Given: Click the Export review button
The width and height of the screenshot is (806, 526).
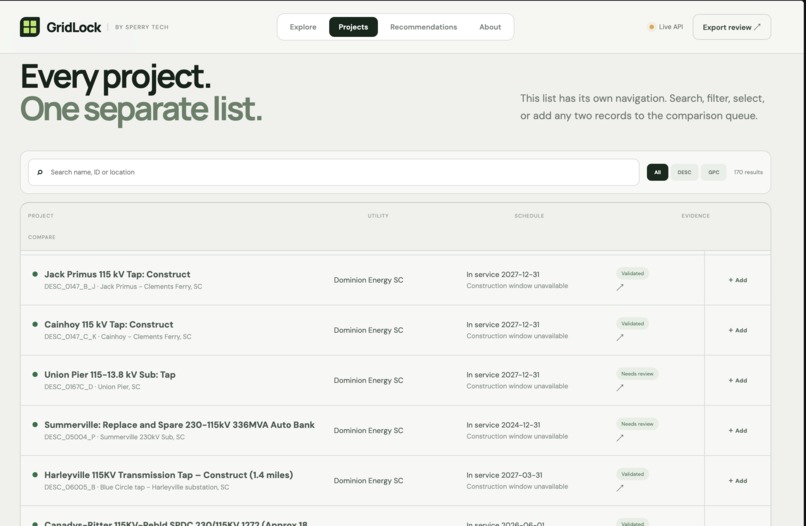Looking at the screenshot, I should [x=731, y=27].
